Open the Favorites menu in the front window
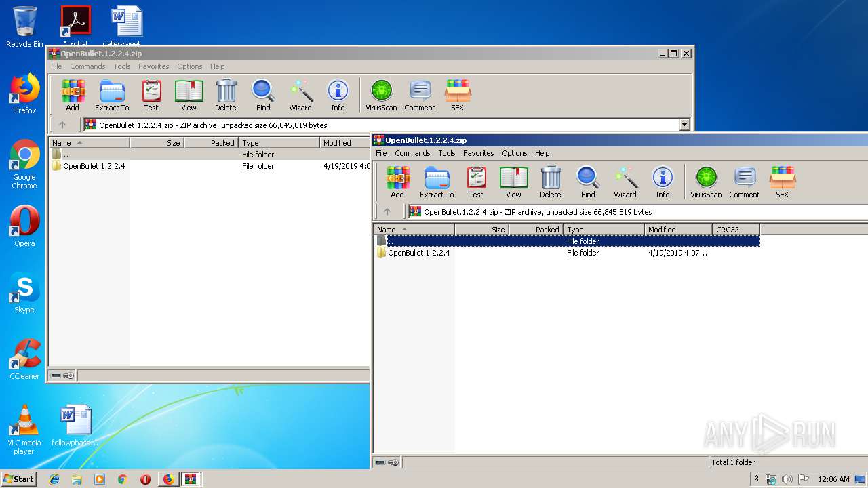This screenshot has width=868, height=488. [x=479, y=153]
